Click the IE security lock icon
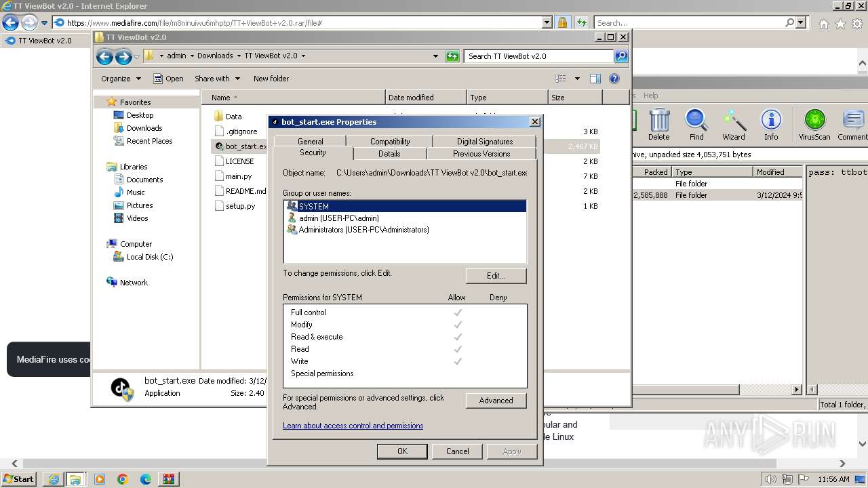 coord(562,22)
